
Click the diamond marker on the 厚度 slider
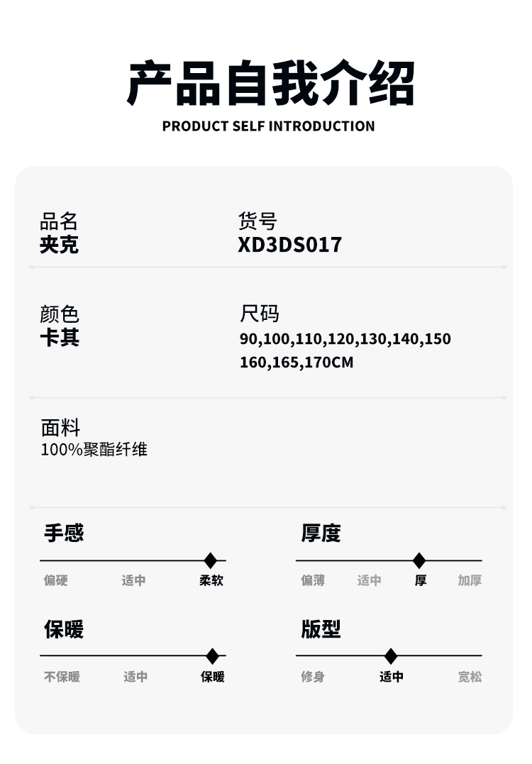coord(419,560)
